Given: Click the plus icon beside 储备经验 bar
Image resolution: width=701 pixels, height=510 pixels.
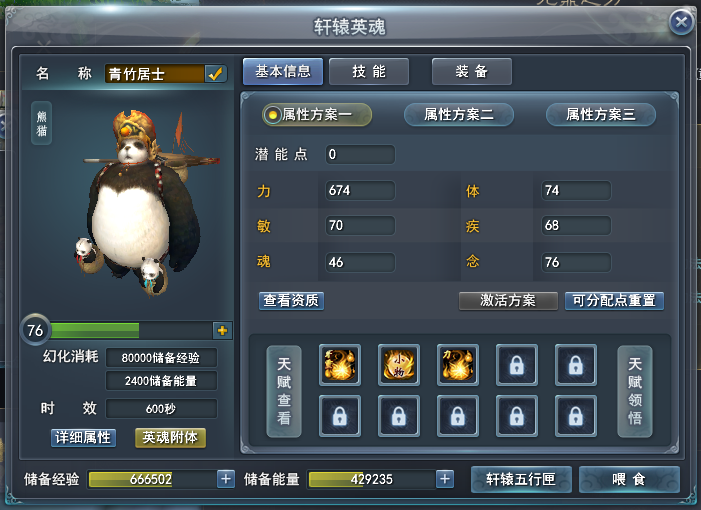Looking at the screenshot, I should point(226,479).
